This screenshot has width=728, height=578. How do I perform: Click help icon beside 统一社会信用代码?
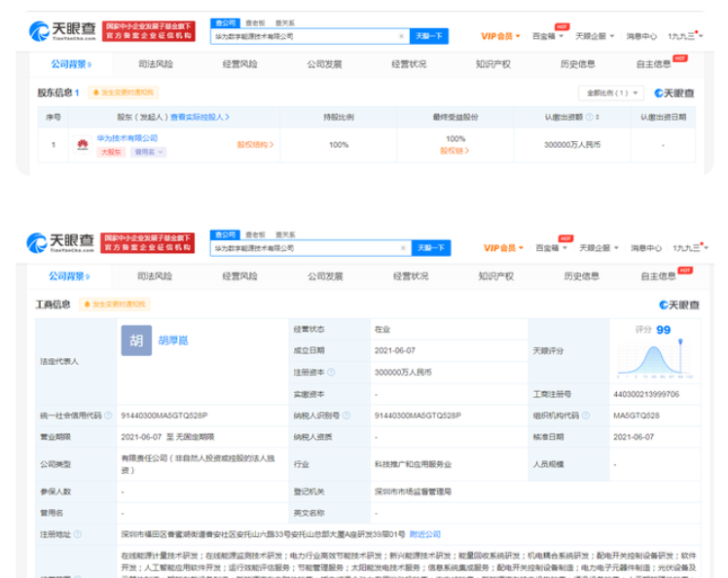coord(108,415)
